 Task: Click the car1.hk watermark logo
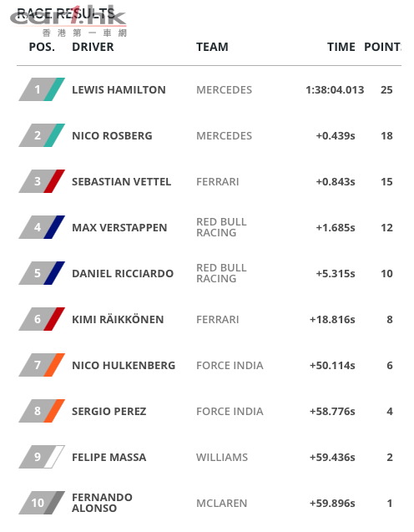68,21
